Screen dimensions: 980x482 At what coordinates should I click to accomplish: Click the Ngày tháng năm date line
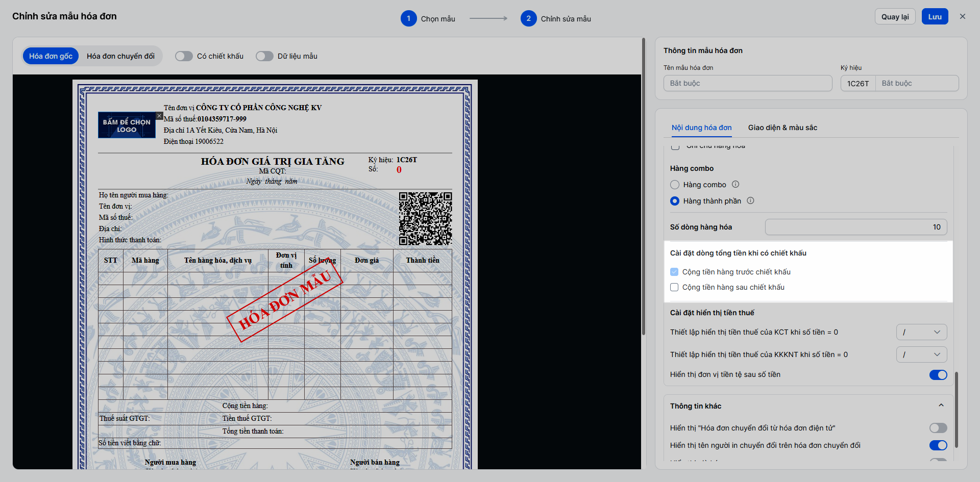(272, 181)
